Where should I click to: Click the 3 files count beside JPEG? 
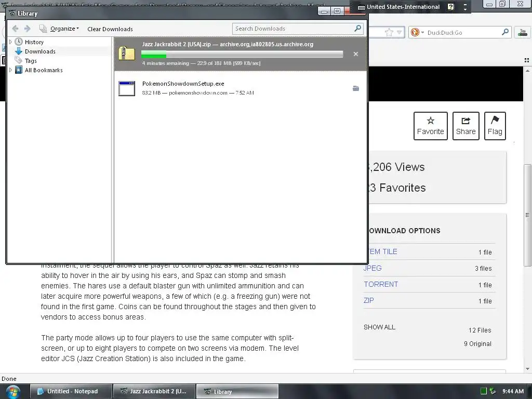point(483,269)
